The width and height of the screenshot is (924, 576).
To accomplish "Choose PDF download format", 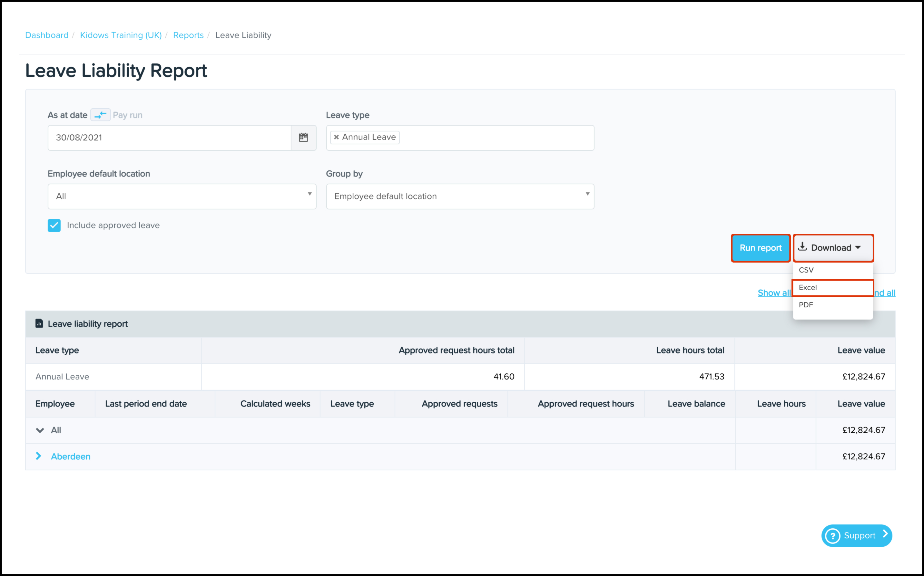I will 806,305.
